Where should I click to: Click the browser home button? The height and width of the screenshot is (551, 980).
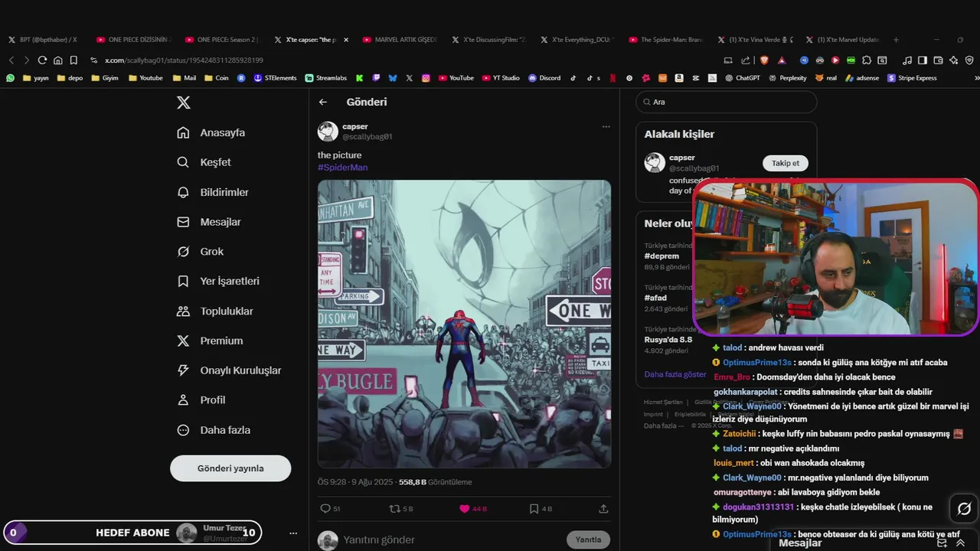[x=58, y=60]
